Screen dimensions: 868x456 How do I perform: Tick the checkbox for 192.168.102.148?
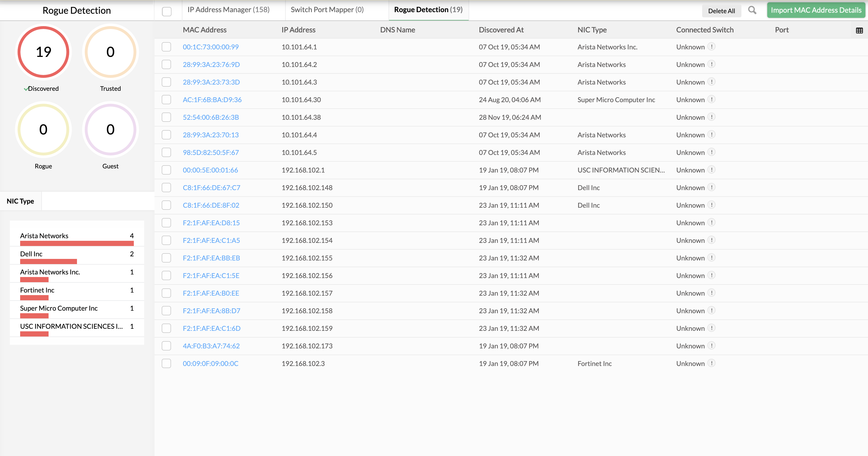pyautogui.click(x=166, y=188)
